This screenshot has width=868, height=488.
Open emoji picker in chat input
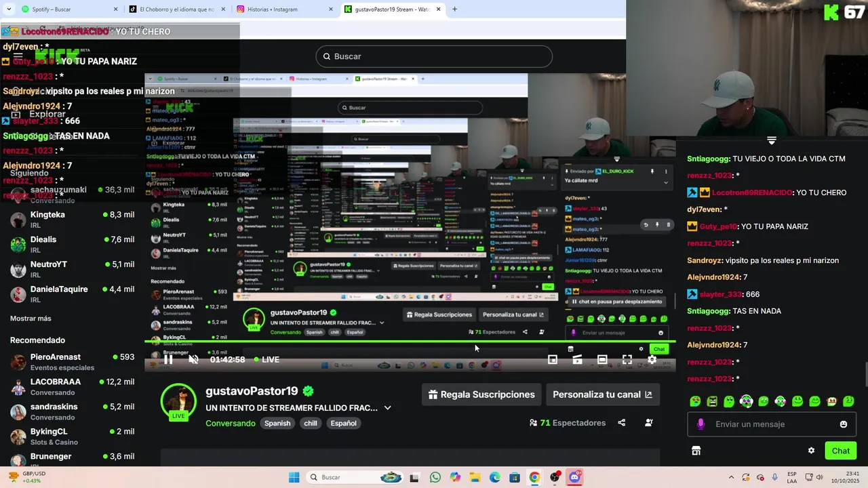pos(844,424)
